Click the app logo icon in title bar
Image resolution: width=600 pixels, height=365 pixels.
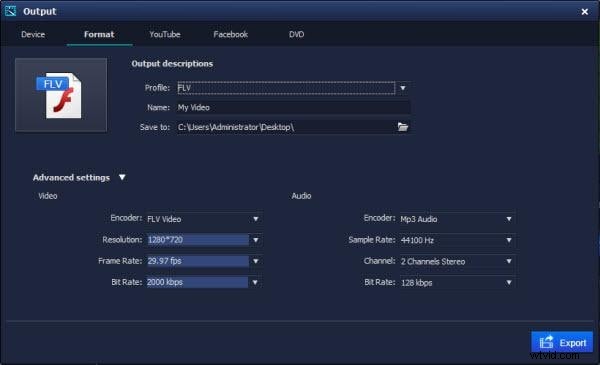pyautogui.click(x=10, y=11)
